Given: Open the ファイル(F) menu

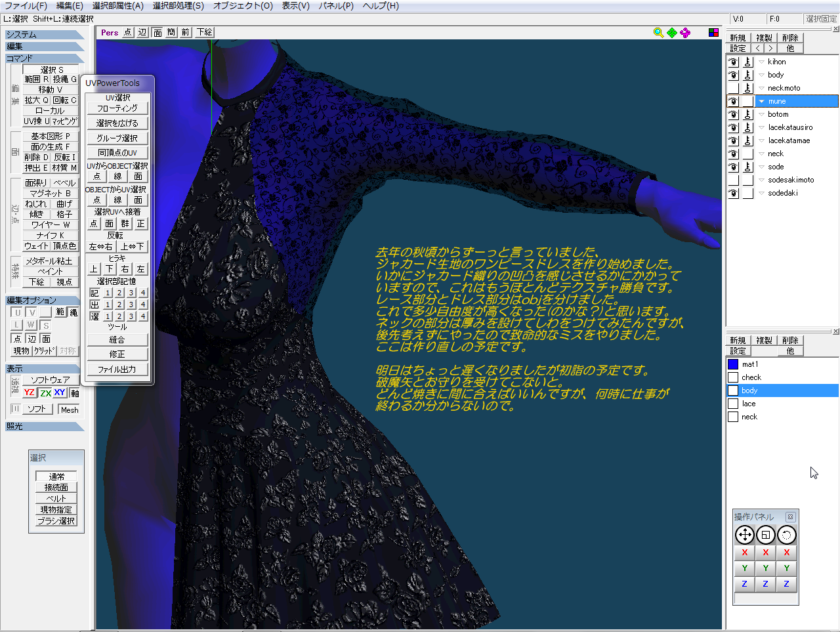Looking at the screenshot, I should click(26, 6).
